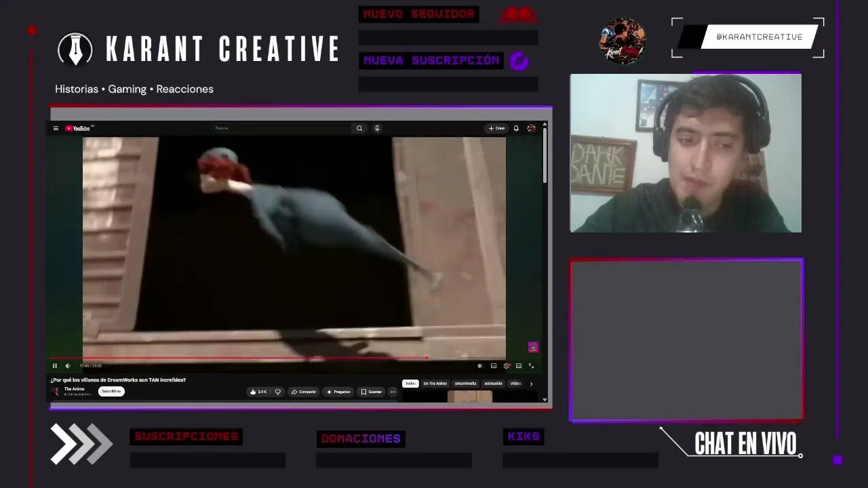
Task: Click the YouTube search magnifier button
Action: point(359,128)
